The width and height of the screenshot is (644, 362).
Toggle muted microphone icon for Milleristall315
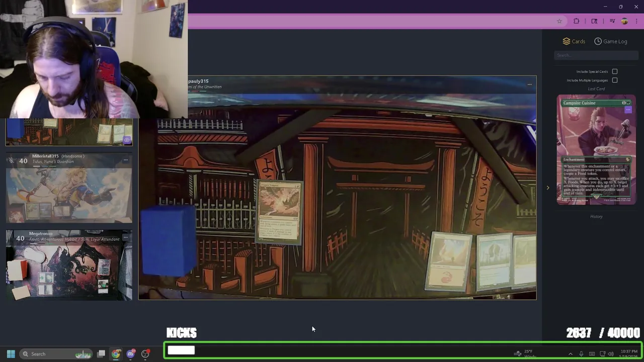(11, 160)
